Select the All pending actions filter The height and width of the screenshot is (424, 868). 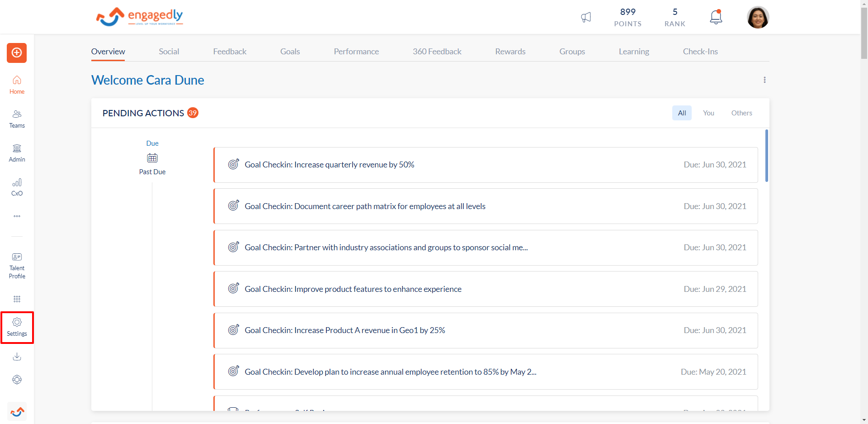coord(682,113)
